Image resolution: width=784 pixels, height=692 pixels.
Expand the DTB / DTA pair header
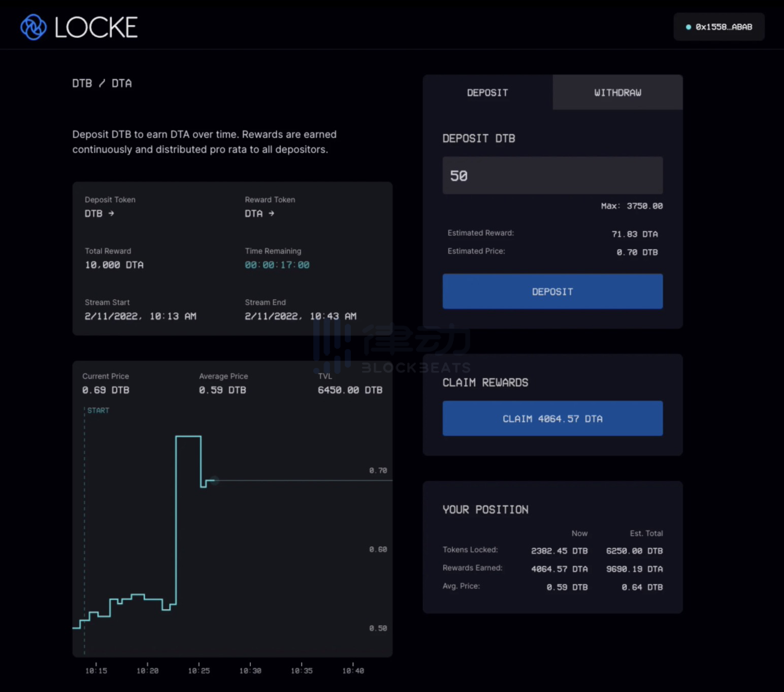[x=102, y=83]
